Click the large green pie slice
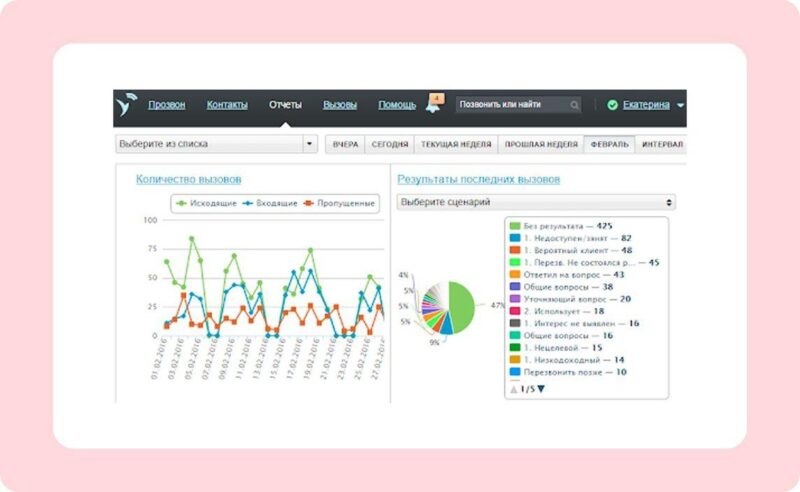Screen dimensions: 800x492 coord(463,306)
